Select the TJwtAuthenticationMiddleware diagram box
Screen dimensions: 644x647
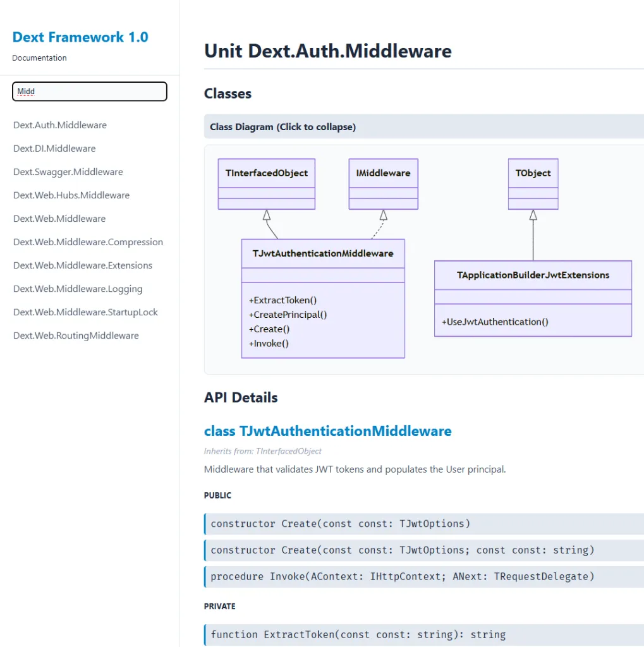[323, 253]
